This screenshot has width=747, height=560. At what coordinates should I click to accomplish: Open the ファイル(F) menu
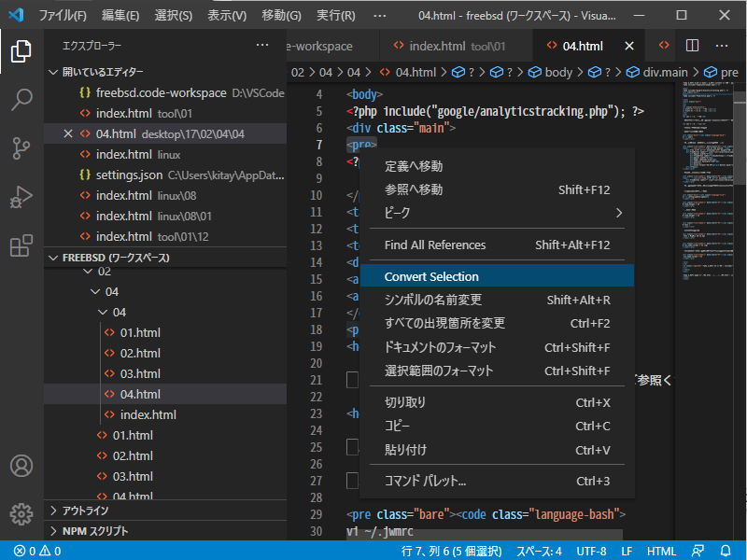tap(63, 16)
